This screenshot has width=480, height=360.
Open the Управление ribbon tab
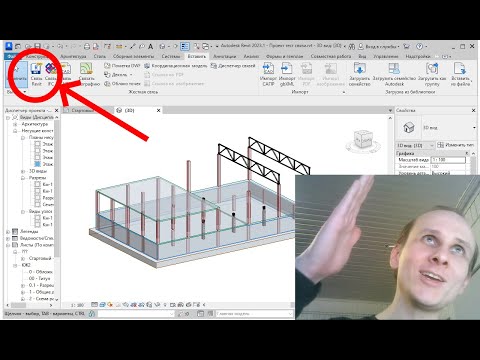tap(386, 56)
